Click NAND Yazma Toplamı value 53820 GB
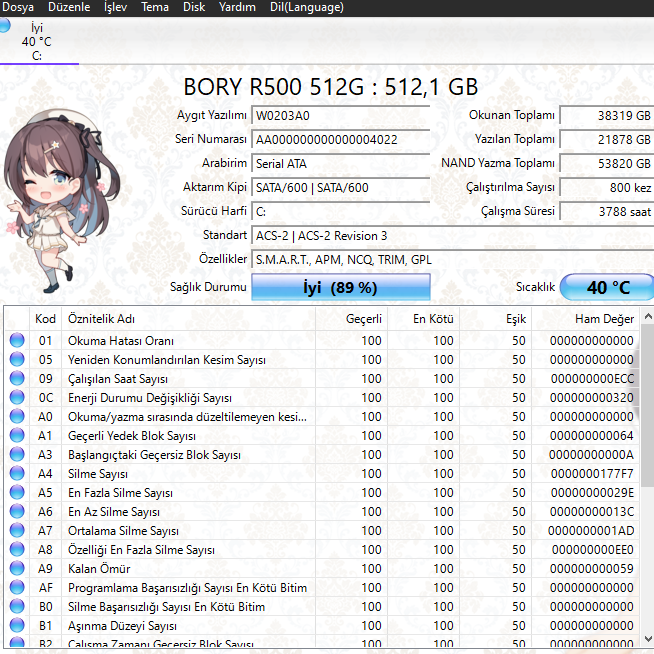The image size is (654, 654). (x=607, y=164)
